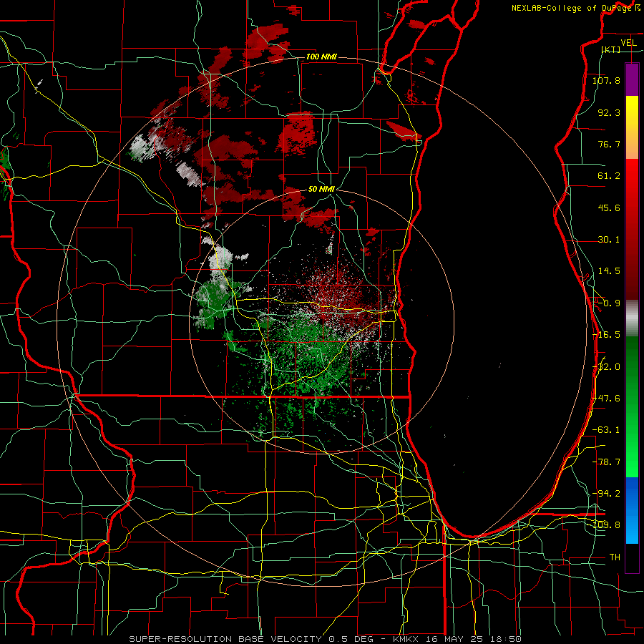Click the -32.0 legend value
This screenshot has height=644, width=644.
click(607, 367)
